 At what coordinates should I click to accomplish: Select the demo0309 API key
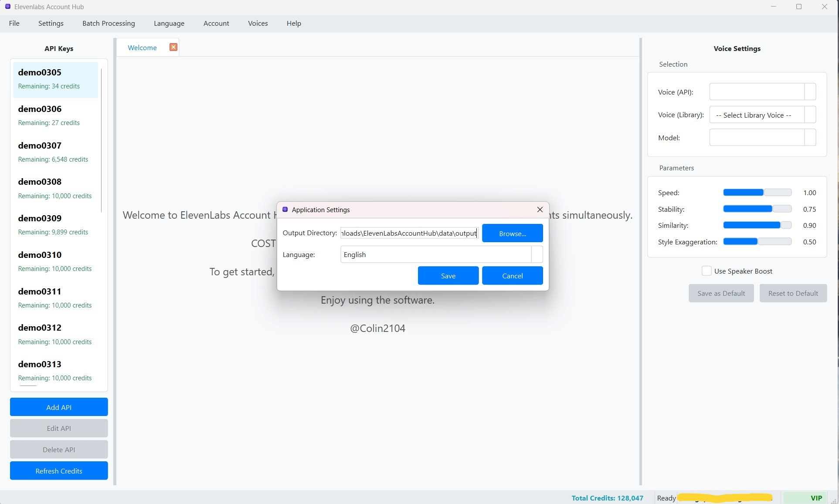coord(56,225)
